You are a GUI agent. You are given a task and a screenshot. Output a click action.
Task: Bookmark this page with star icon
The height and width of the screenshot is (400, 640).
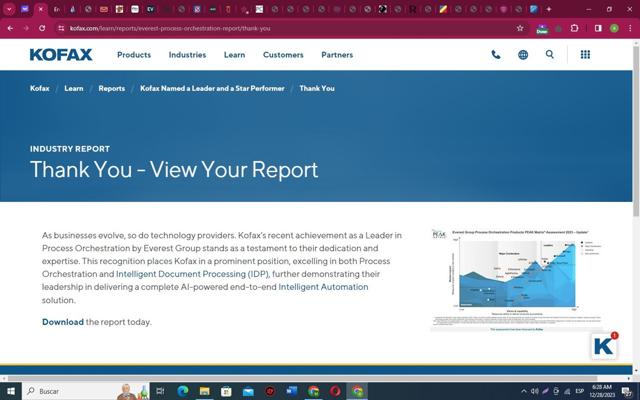520,28
